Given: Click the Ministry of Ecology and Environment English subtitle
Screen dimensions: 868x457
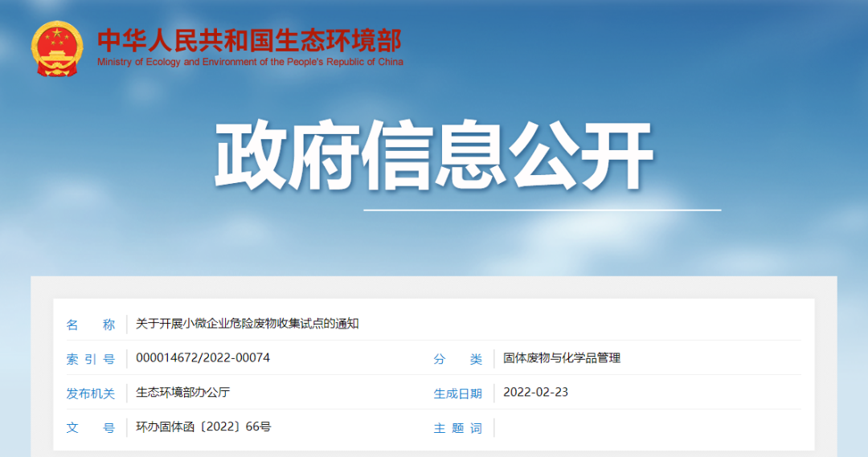Looking at the screenshot, I should (x=250, y=62).
